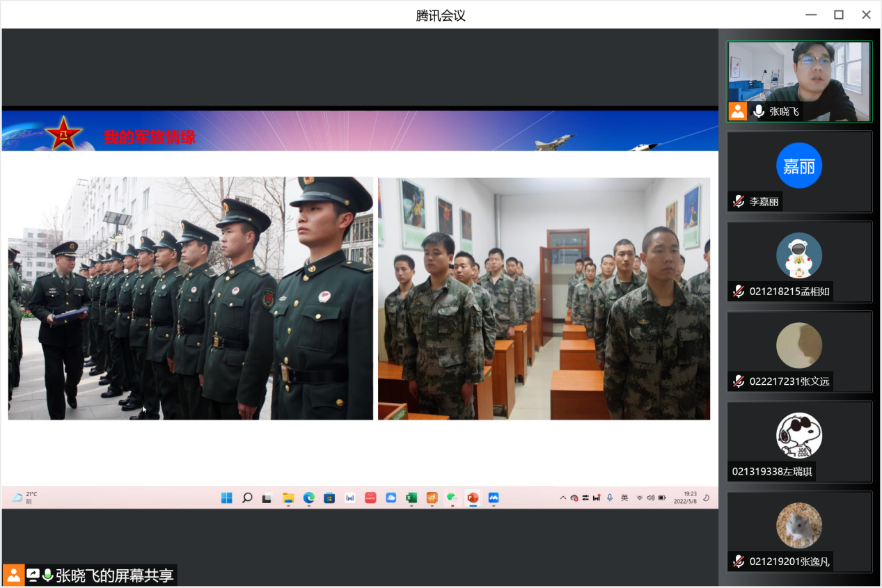Open File Explorer from the taskbar
Viewport: 882px width, 588px height.
288,498
